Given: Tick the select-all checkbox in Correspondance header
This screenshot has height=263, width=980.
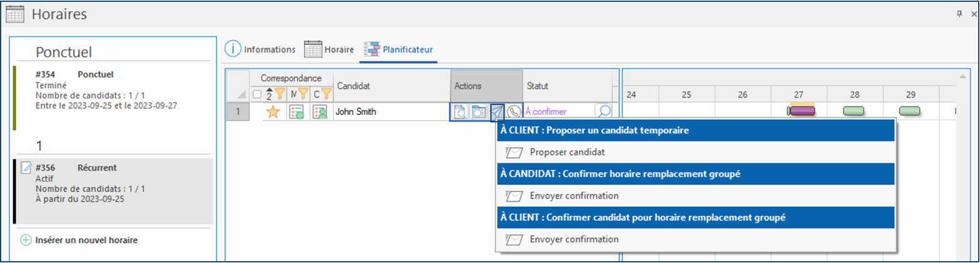Looking at the screenshot, I should click(258, 94).
